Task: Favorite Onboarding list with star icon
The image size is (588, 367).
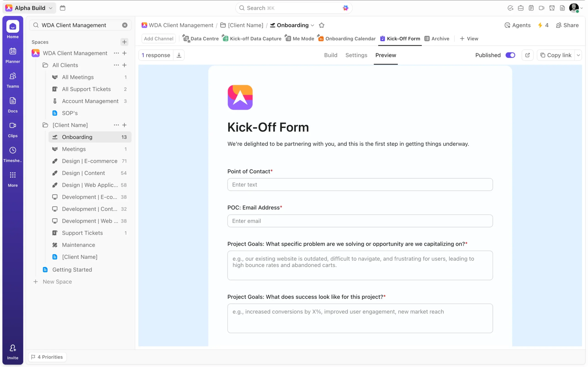Action: pyautogui.click(x=322, y=25)
